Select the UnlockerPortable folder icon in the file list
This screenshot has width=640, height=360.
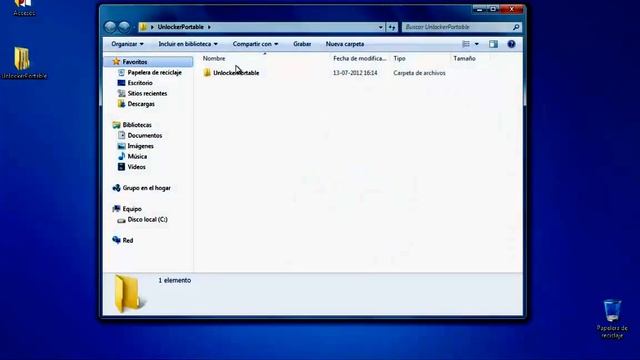[207, 73]
